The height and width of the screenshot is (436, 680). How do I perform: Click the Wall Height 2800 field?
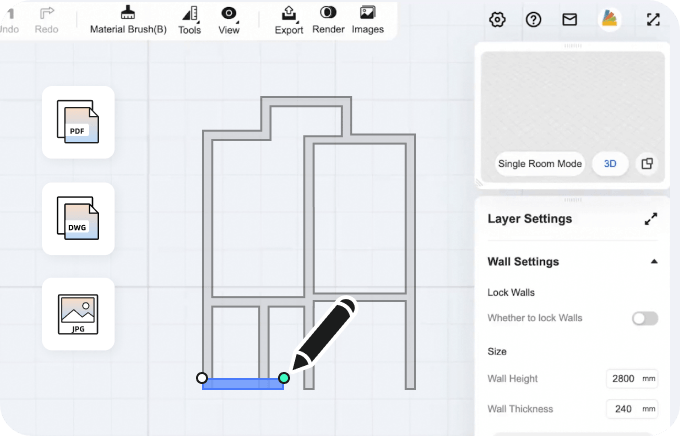coord(632,379)
